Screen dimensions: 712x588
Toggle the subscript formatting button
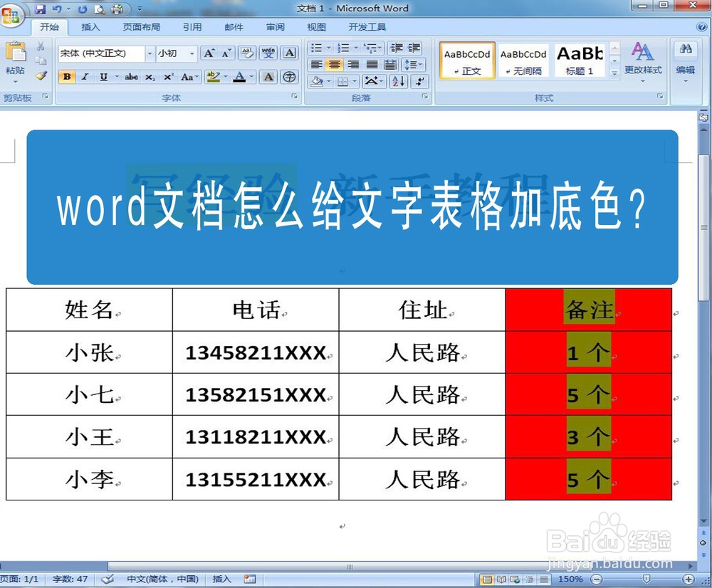pos(150,76)
